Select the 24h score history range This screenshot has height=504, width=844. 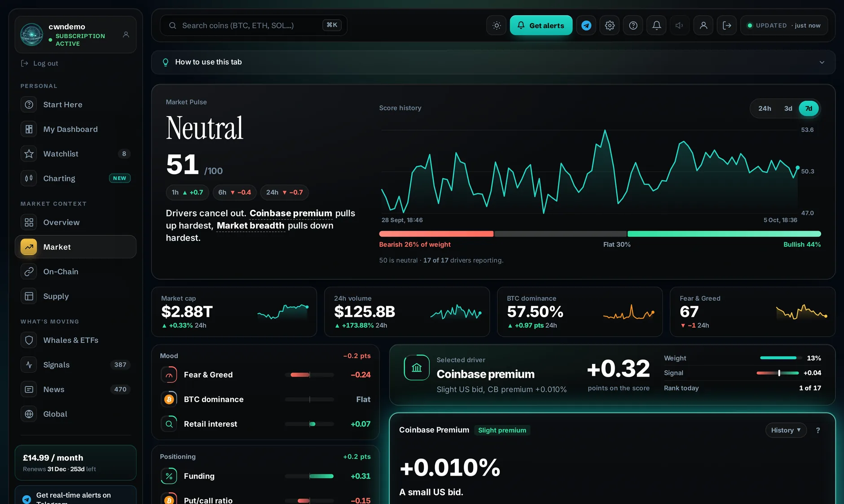tap(765, 109)
